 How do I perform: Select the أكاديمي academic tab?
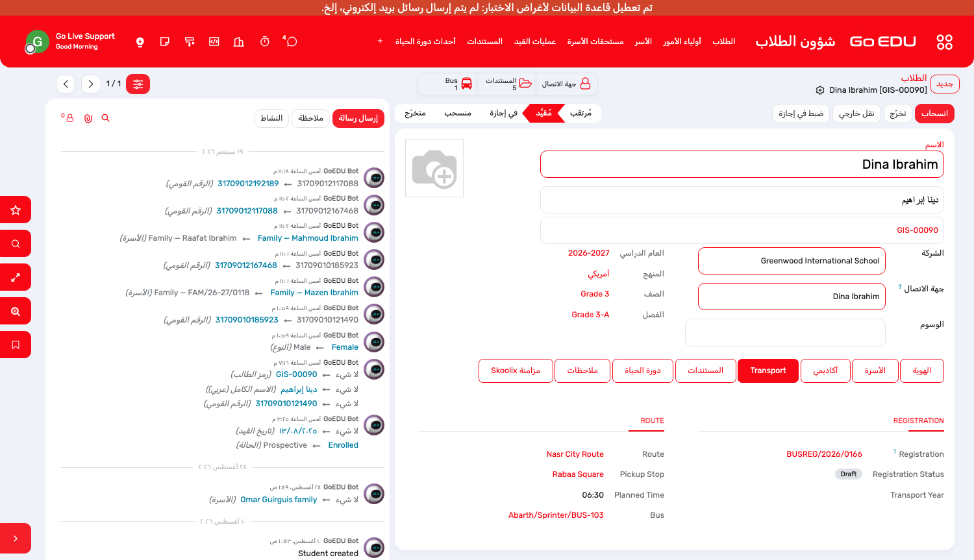coord(825,371)
